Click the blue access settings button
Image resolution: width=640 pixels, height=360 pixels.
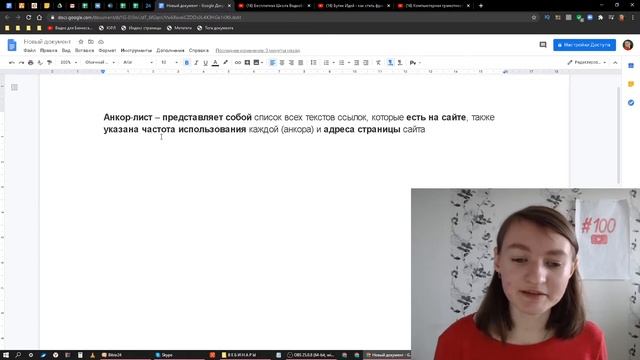tap(584, 45)
